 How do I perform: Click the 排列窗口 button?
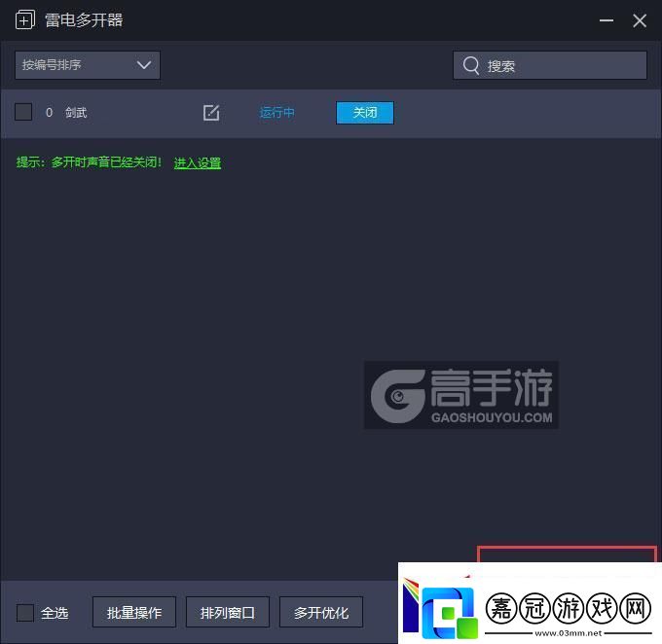(228, 612)
